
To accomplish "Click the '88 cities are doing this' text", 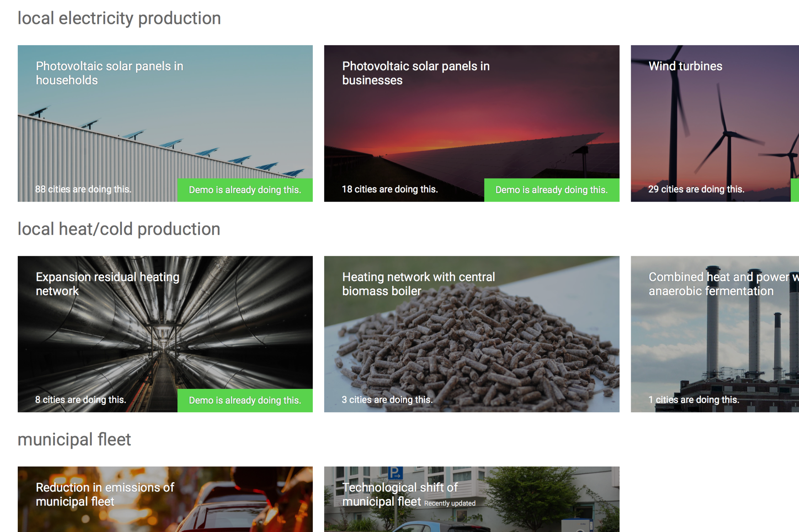I will click(83, 189).
